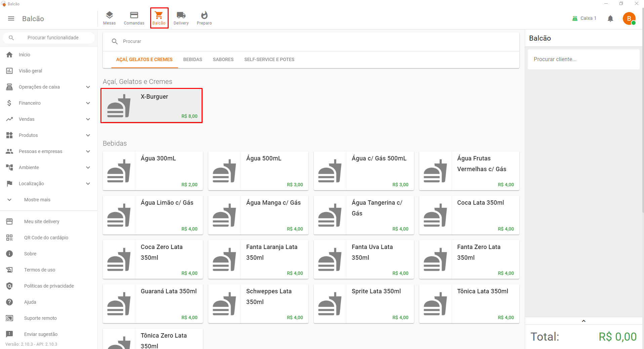The width and height of the screenshot is (644, 349).
Task: Click the Enviar sugestão feedback icon
Action: (9, 334)
